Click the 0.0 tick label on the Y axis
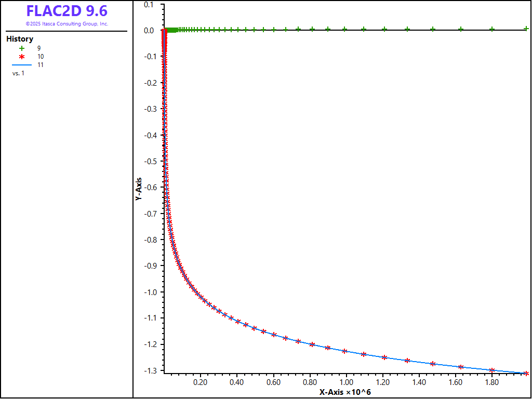 click(x=150, y=31)
